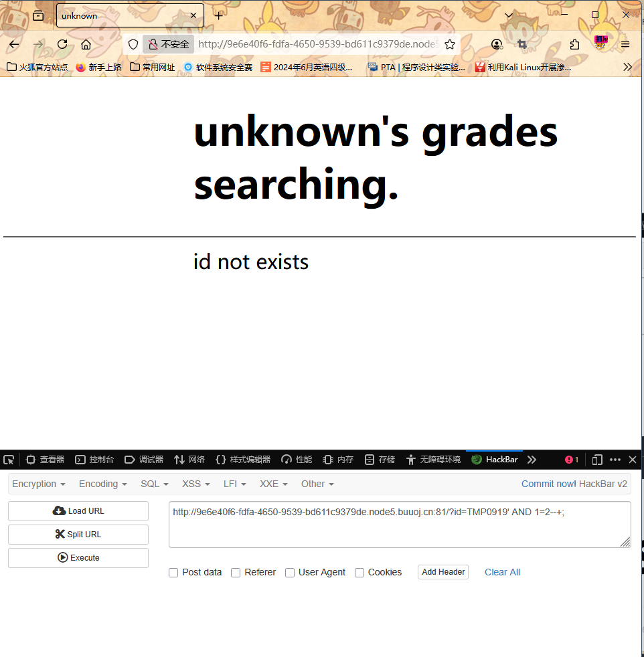The width and height of the screenshot is (644, 657).
Task: Expand the Encryption dropdown
Action: 39,484
